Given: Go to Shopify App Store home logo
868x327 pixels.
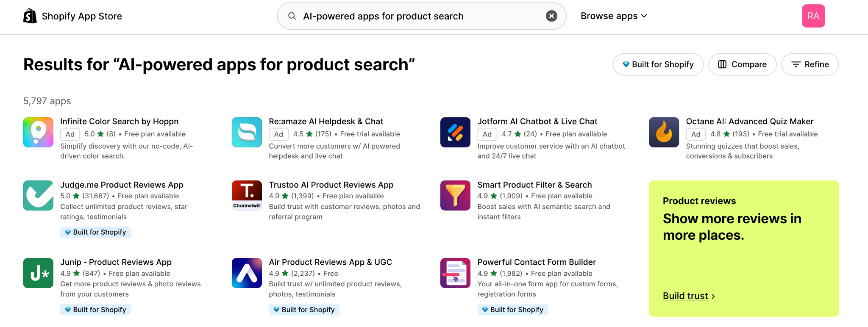Looking at the screenshot, I should pyautogui.click(x=72, y=16).
